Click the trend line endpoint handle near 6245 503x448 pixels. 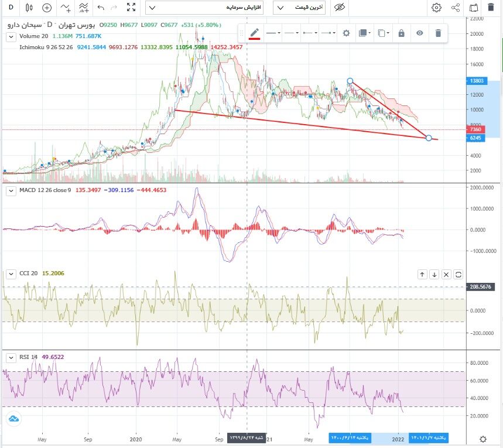(429, 138)
